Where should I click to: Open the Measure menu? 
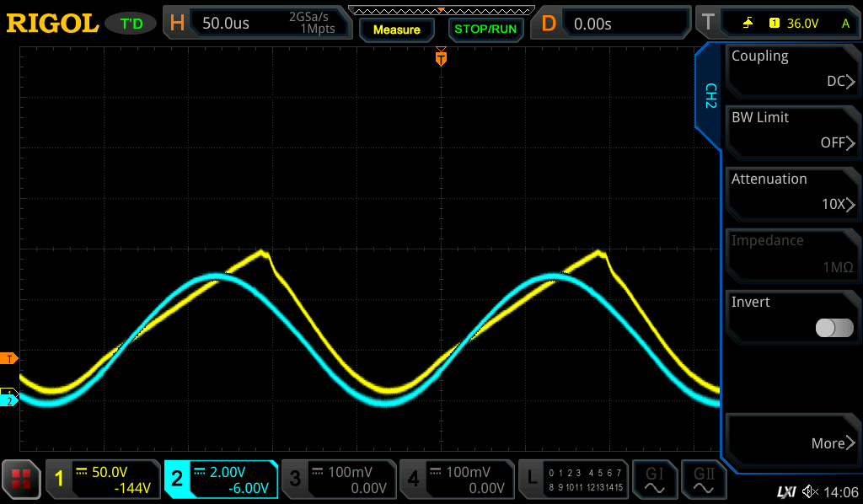point(397,29)
